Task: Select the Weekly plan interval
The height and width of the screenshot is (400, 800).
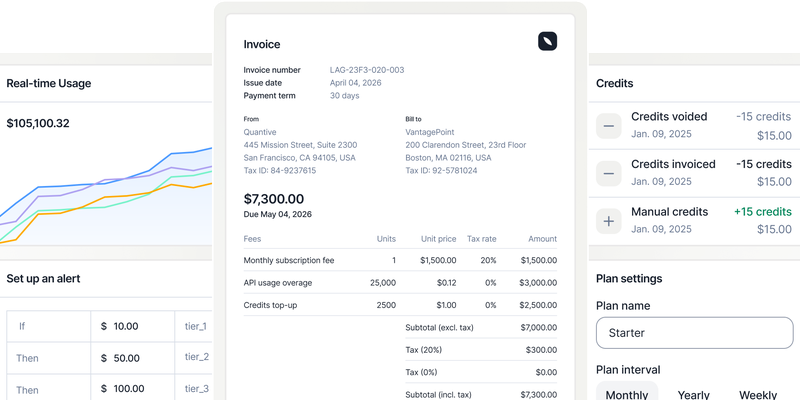Action: pyautogui.click(x=758, y=394)
